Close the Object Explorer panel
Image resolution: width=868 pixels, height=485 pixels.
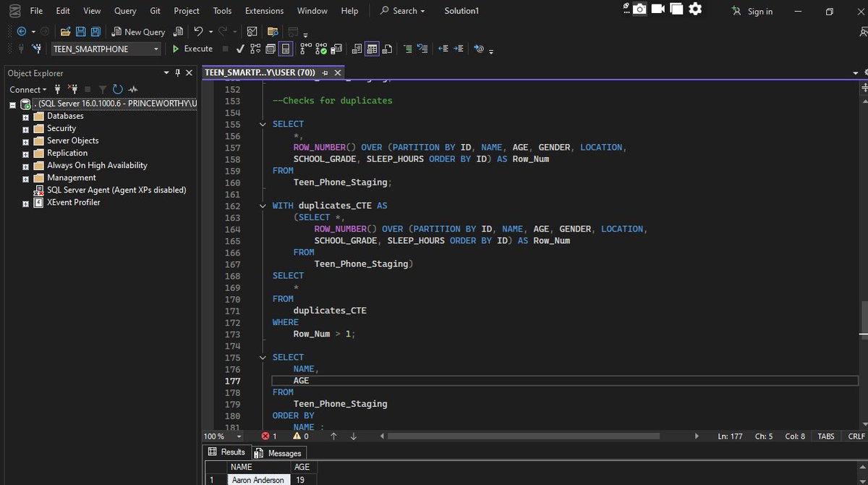(190, 72)
